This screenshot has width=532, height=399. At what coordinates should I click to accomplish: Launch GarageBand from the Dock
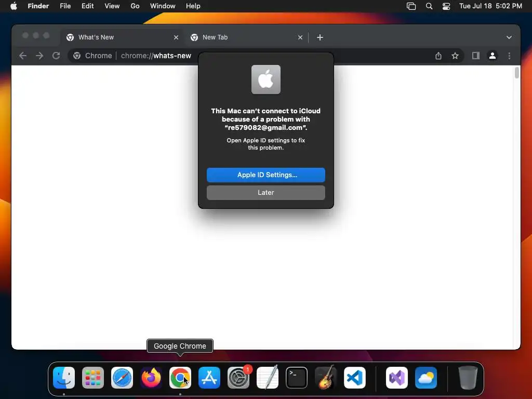(x=326, y=378)
